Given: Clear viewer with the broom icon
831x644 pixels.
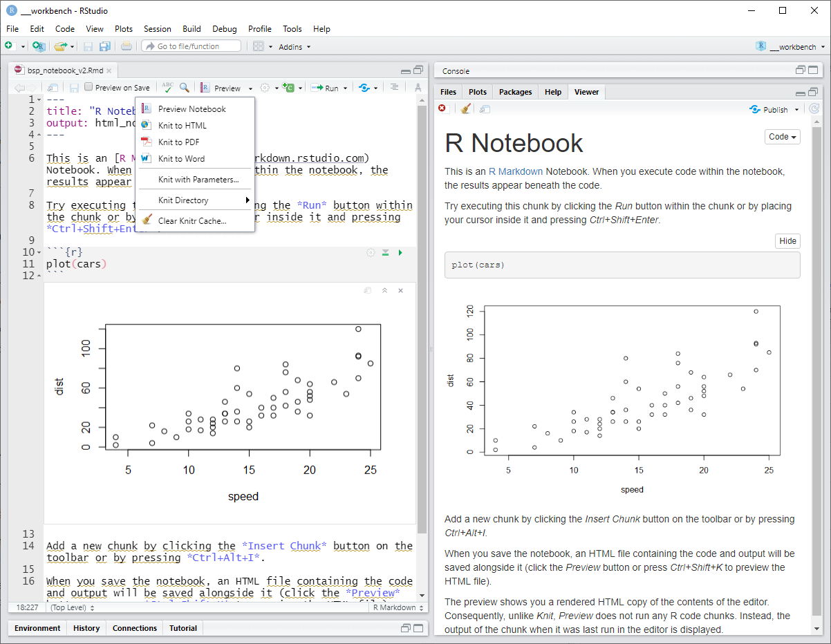Looking at the screenshot, I should 466,109.
